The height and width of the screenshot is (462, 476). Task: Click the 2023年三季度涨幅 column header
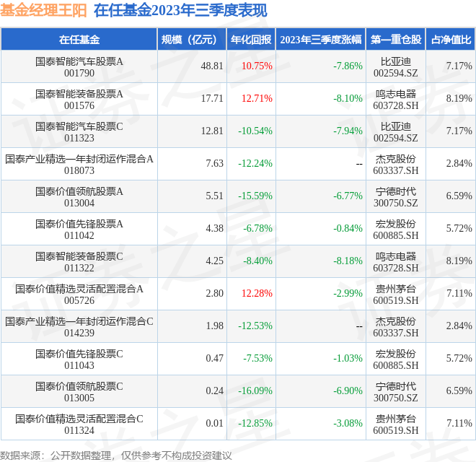(320, 40)
